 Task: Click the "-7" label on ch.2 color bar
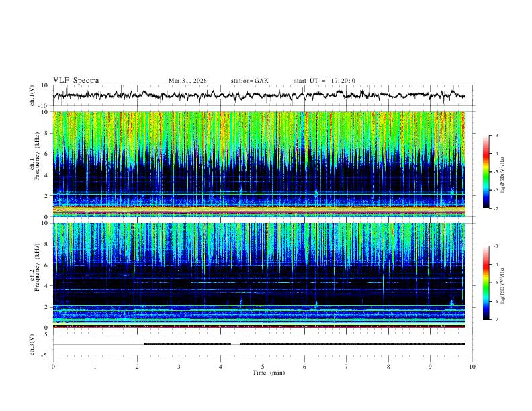point(496,320)
